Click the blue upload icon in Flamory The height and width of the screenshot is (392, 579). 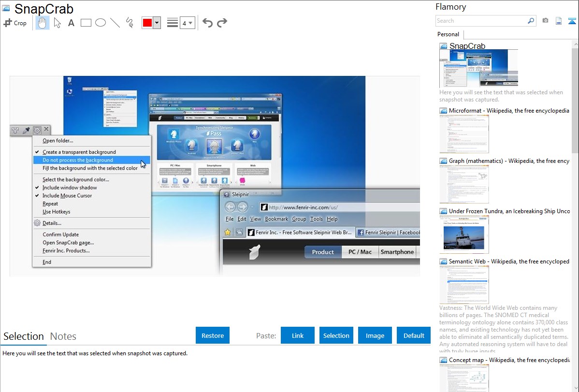[x=572, y=21]
